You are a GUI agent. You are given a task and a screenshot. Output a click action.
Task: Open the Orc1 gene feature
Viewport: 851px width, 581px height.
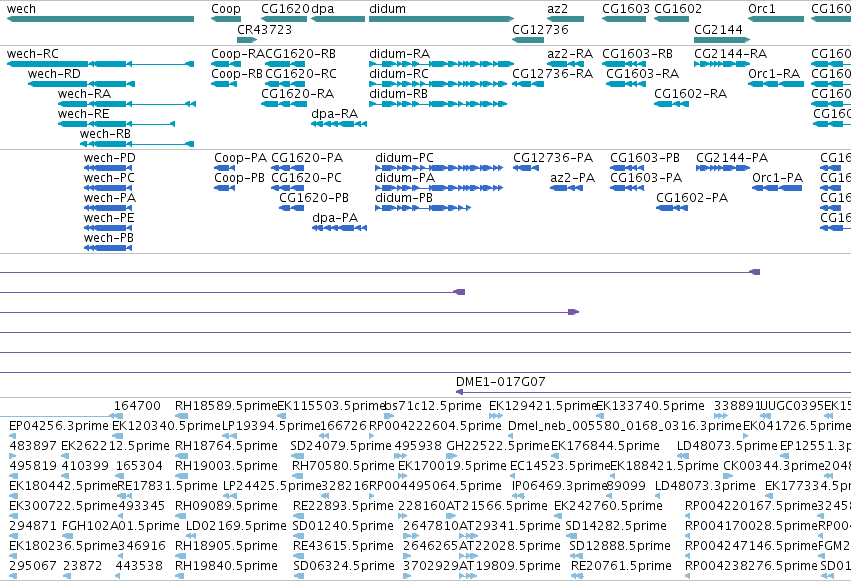(x=776, y=19)
